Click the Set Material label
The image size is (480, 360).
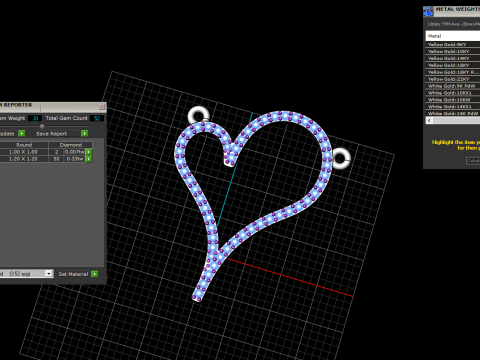click(73, 274)
